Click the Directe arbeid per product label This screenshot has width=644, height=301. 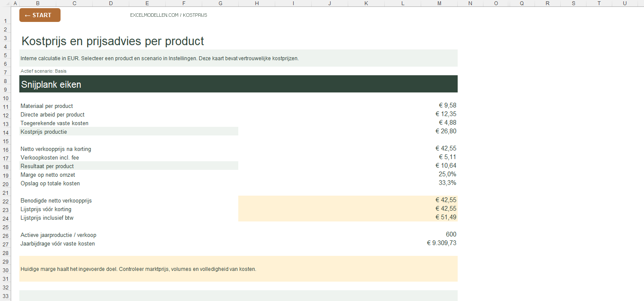click(x=52, y=114)
